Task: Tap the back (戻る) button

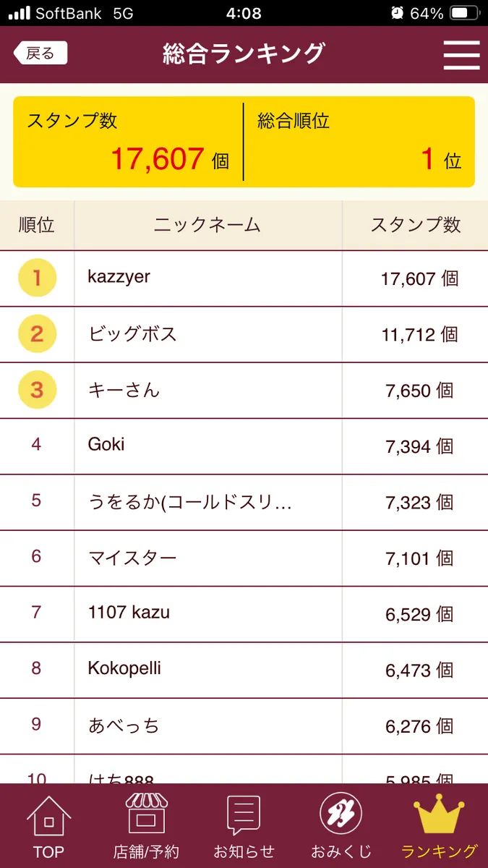Action: point(40,53)
